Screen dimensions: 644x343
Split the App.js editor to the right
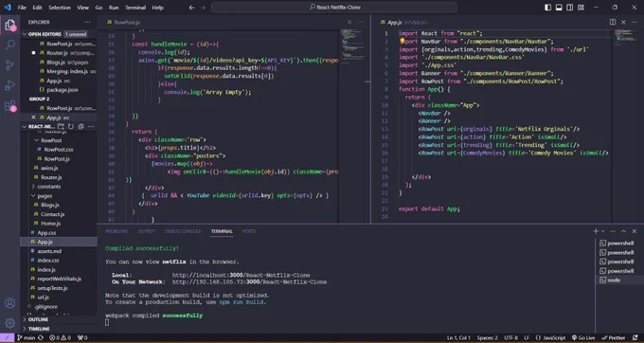613,22
